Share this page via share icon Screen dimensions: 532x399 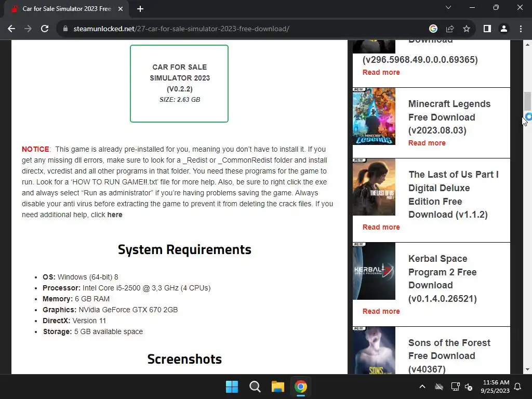(450, 29)
